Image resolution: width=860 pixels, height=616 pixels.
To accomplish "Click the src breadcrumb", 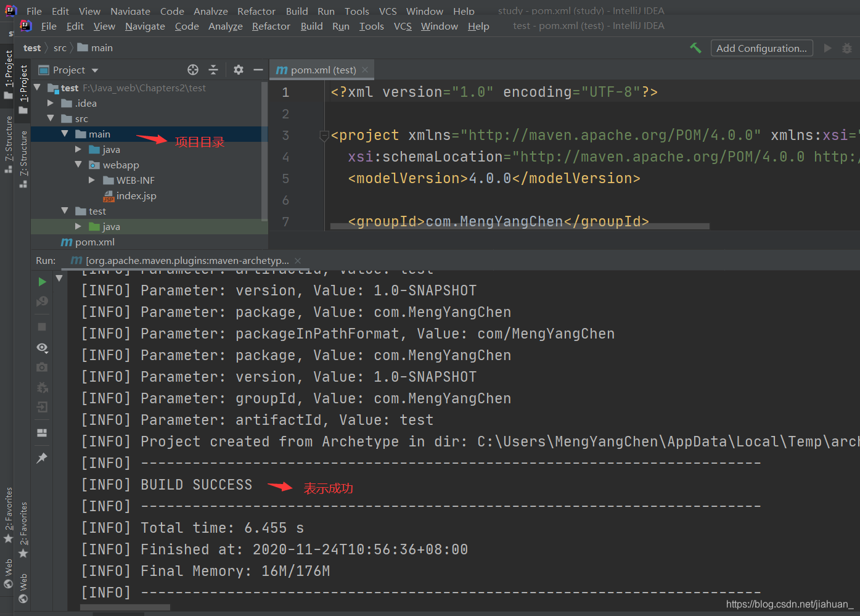I will point(60,47).
